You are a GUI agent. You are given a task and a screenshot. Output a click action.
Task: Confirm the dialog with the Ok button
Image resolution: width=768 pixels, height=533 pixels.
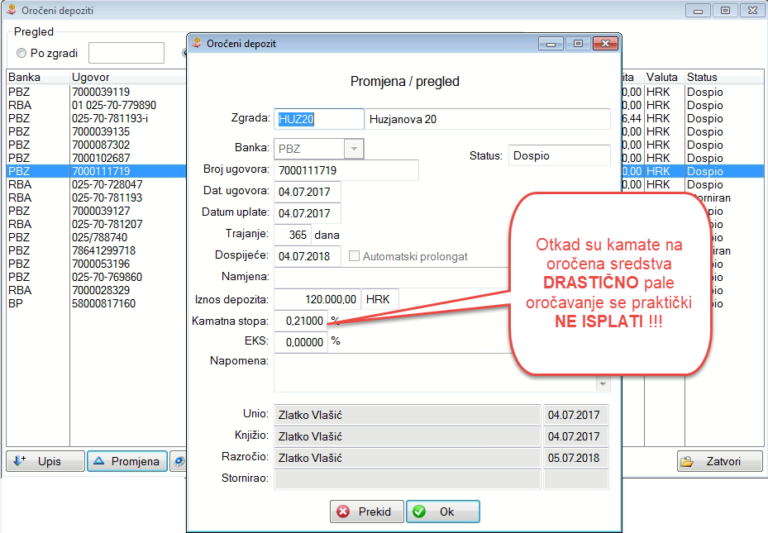click(443, 511)
